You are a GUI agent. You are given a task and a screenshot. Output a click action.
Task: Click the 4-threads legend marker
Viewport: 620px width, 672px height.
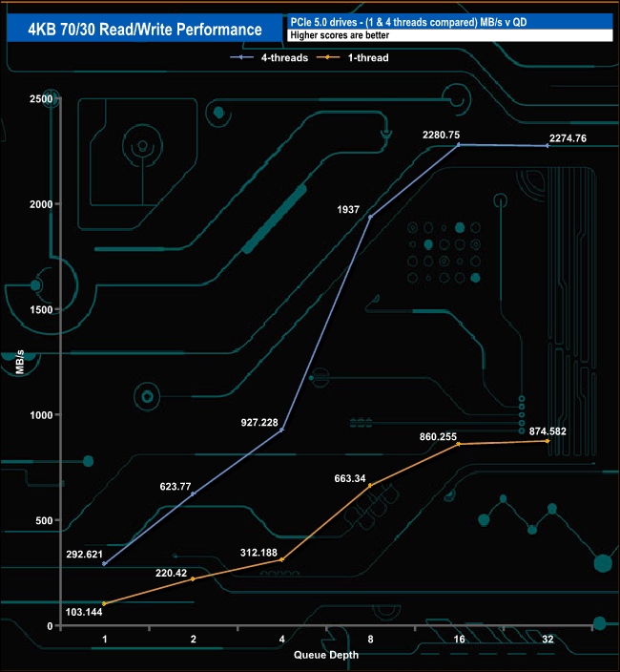pos(241,57)
